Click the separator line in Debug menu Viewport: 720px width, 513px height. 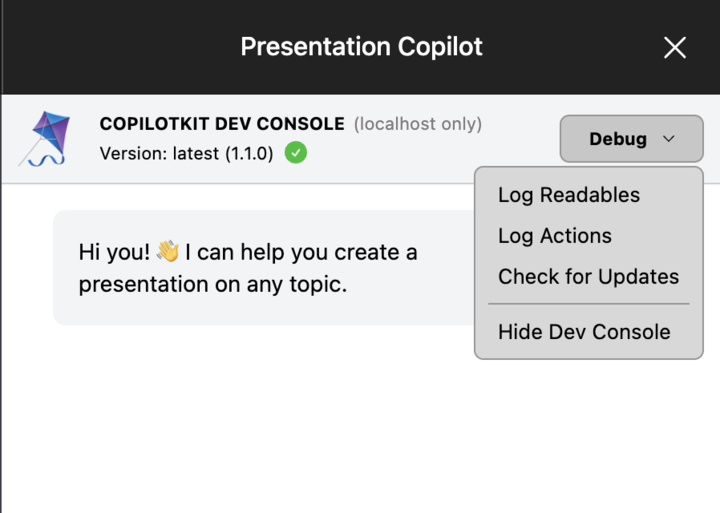(x=588, y=304)
